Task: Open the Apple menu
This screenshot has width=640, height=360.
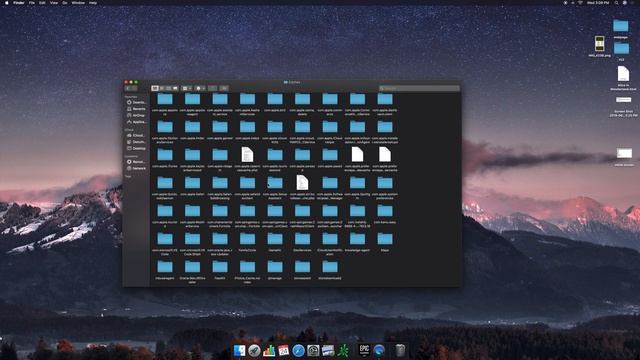Action: point(7,2)
